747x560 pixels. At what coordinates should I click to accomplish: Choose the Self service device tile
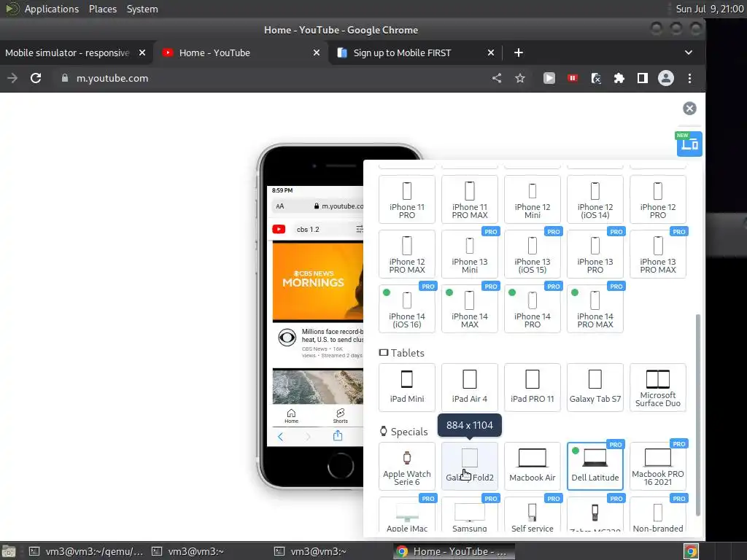pos(532,515)
